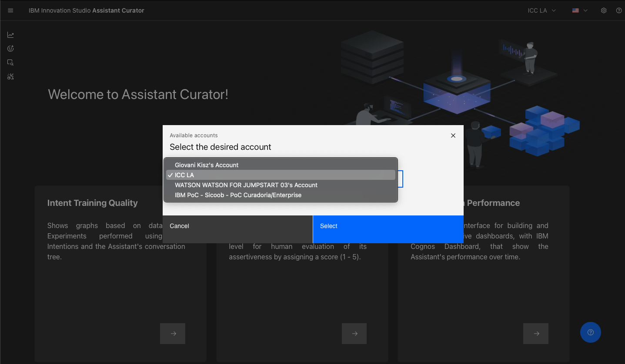
Task: Expand the language flag dropdown
Action: pyautogui.click(x=580, y=10)
